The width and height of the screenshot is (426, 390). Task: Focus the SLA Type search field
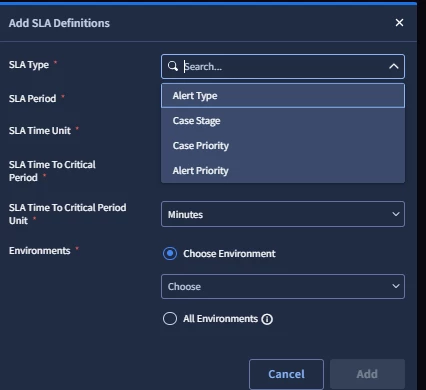(283, 67)
